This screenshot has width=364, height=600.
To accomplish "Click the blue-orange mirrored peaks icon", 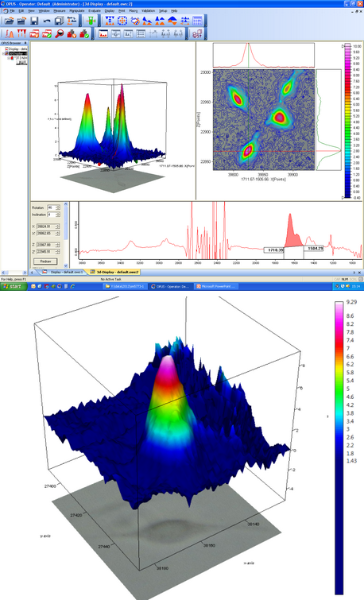I will tap(172, 21).
